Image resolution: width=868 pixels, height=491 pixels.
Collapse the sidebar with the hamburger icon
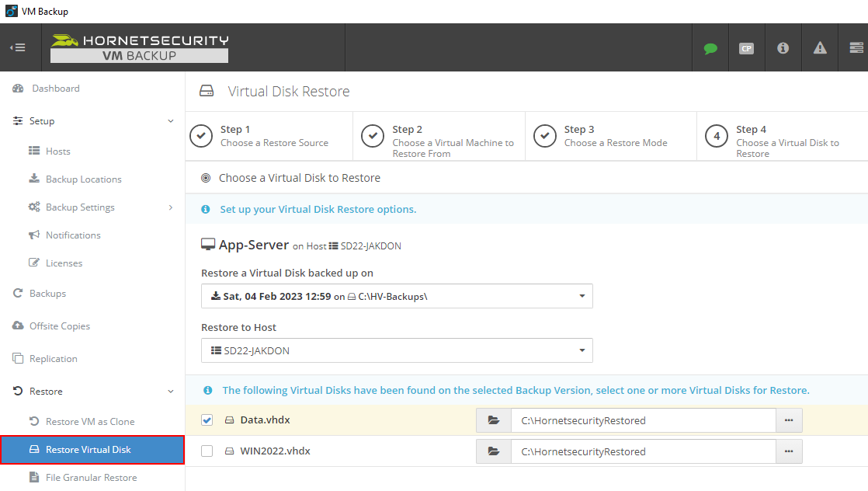pyautogui.click(x=17, y=47)
